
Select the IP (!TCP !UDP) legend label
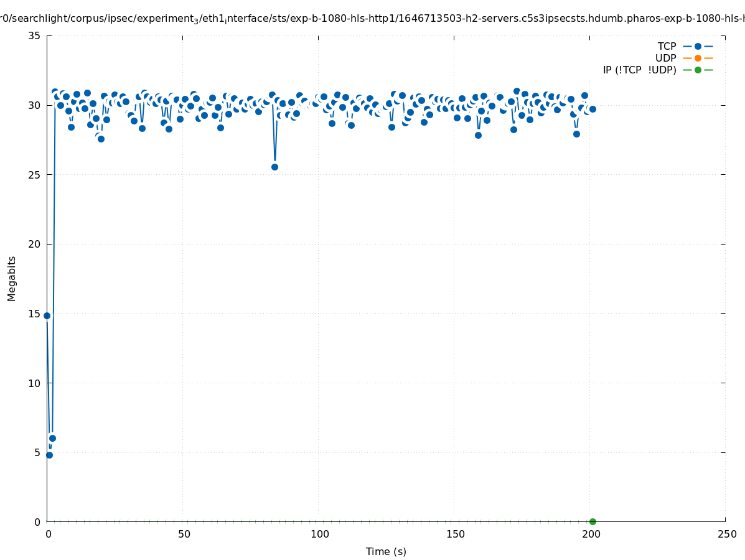tap(639, 70)
